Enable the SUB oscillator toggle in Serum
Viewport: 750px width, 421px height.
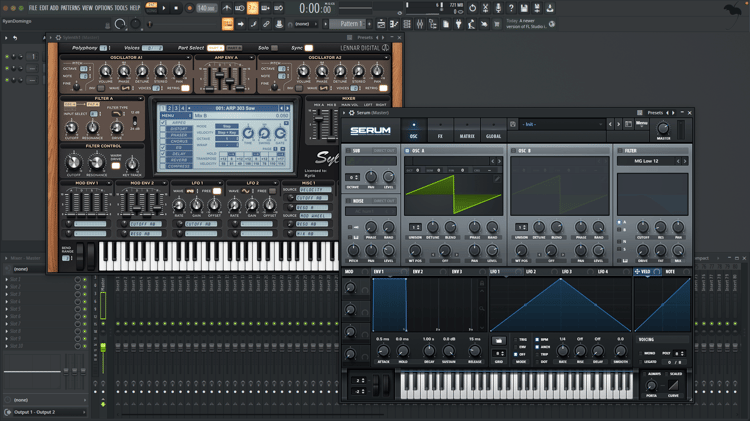click(348, 151)
